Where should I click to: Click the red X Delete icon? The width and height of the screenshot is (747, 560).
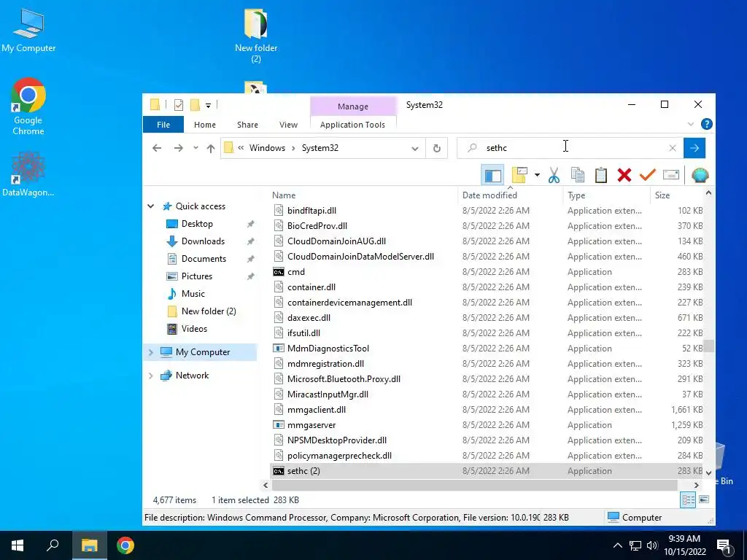point(624,175)
